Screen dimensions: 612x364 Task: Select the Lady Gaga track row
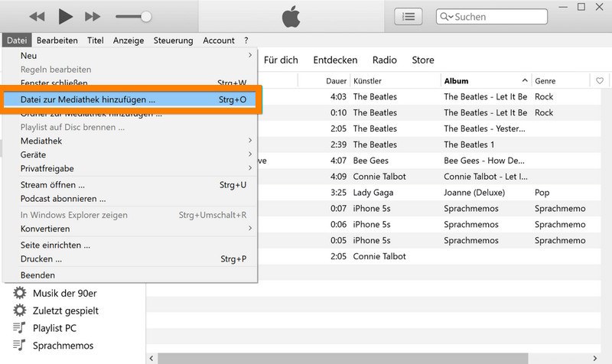click(x=429, y=193)
